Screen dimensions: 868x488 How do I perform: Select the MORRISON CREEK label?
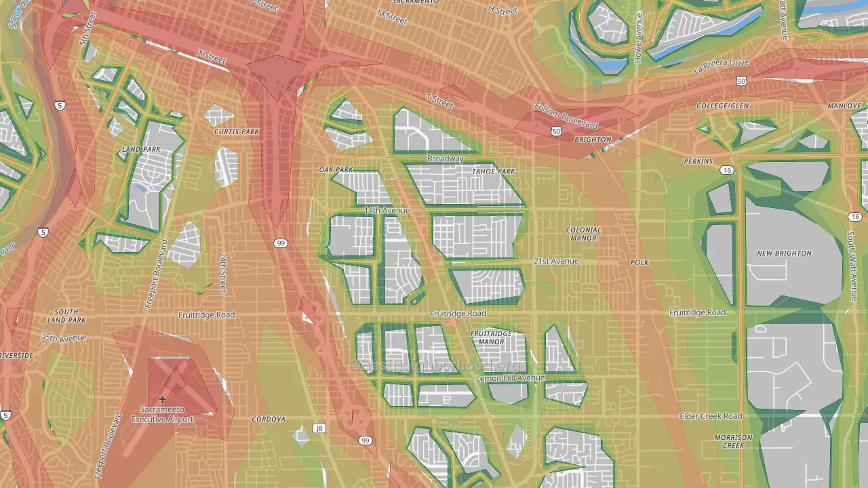point(733,441)
